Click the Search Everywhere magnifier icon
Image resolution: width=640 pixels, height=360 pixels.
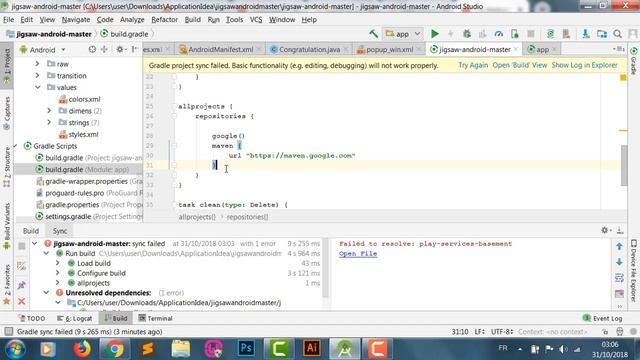click(x=618, y=34)
